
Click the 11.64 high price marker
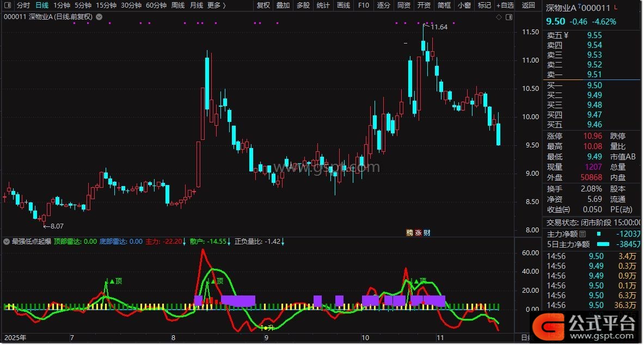[439, 27]
